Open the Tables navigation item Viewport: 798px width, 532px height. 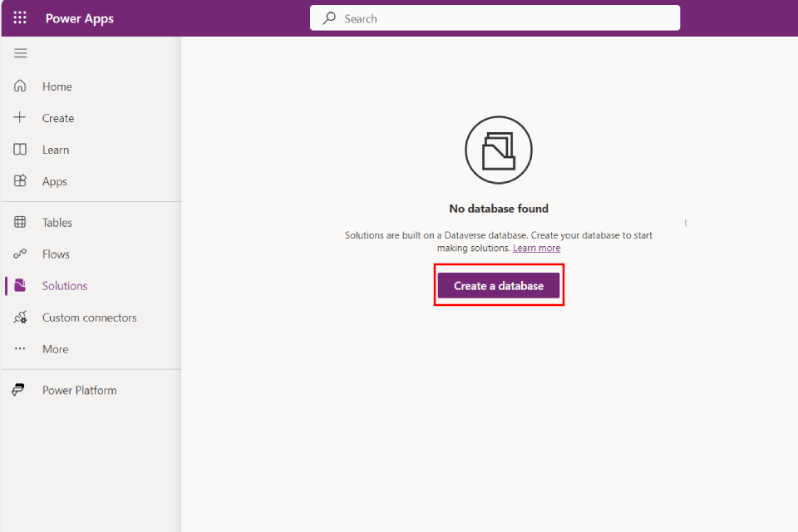click(x=57, y=223)
